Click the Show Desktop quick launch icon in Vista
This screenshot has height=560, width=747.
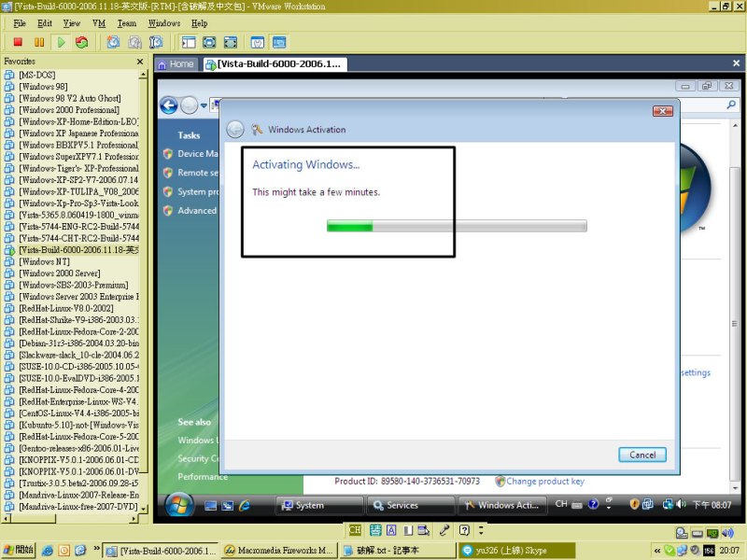pyautogui.click(x=210, y=506)
